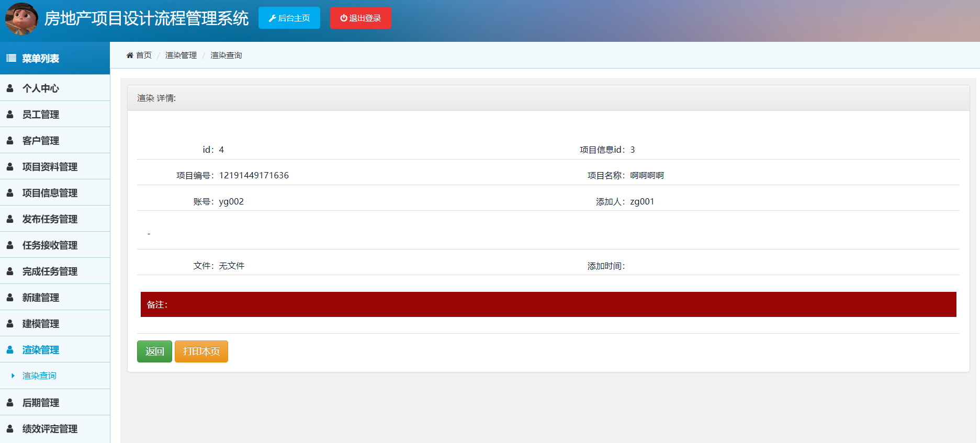Click the 添加时间 label
The height and width of the screenshot is (443, 980).
pyautogui.click(x=606, y=266)
